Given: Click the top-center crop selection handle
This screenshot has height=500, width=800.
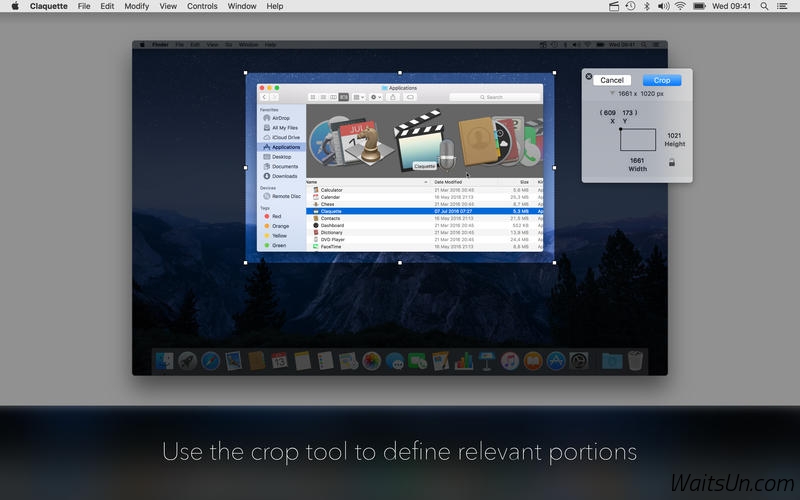Looking at the screenshot, I should [x=400, y=72].
